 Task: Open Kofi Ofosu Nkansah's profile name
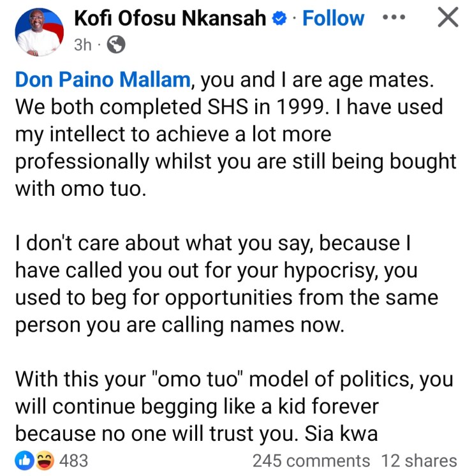170,19
